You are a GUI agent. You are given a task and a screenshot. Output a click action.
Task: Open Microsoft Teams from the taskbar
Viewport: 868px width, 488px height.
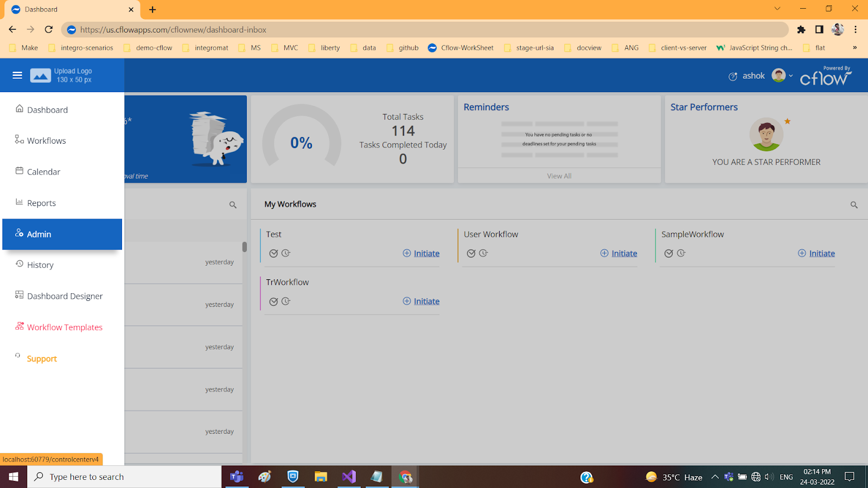pos(237,477)
